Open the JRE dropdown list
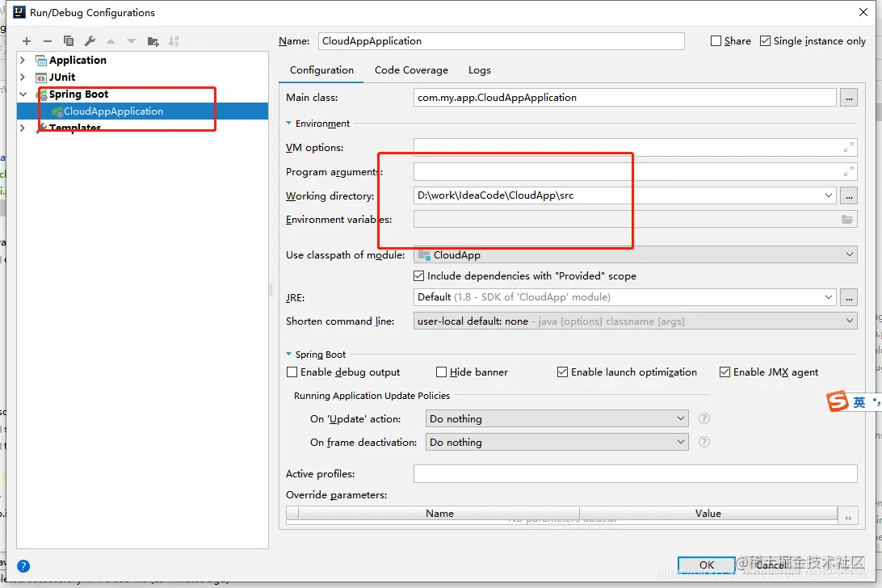The image size is (882, 588). click(x=829, y=297)
